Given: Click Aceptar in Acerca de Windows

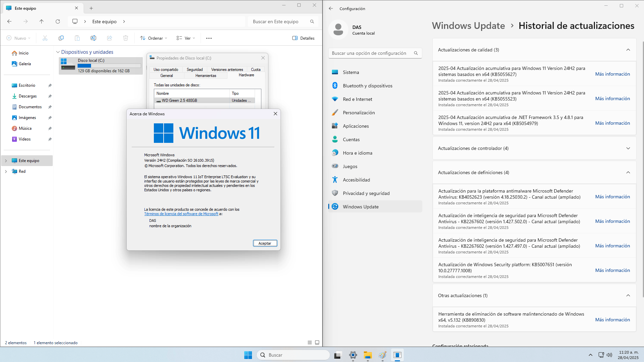Looking at the screenshot, I should coord(265,243).
